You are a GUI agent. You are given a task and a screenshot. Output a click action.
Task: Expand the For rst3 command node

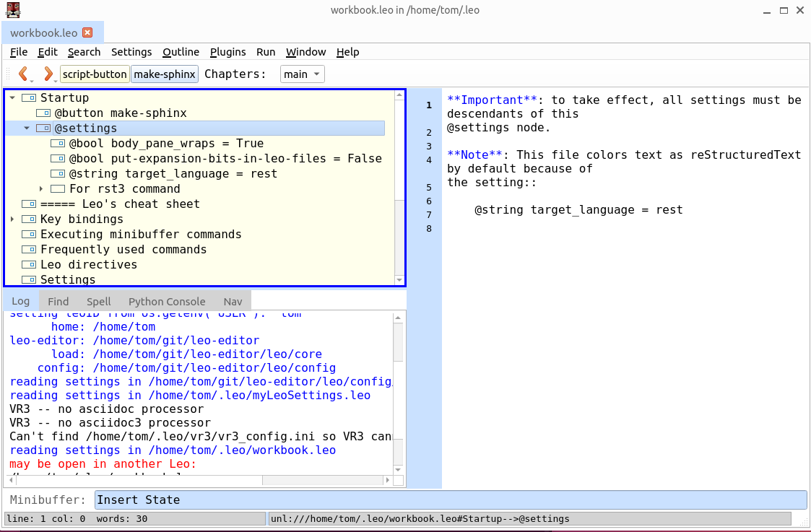(x=41, y=188)
